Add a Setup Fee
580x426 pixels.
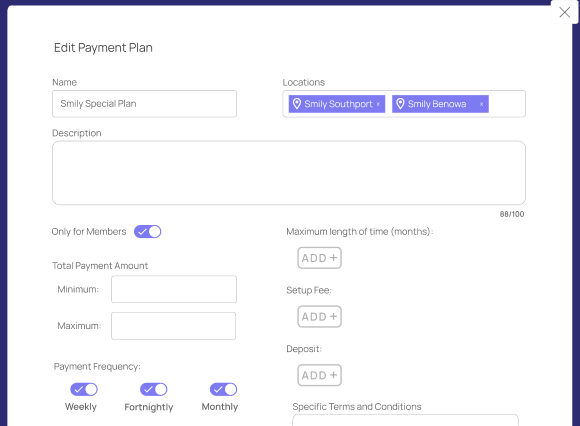[319, 317]
